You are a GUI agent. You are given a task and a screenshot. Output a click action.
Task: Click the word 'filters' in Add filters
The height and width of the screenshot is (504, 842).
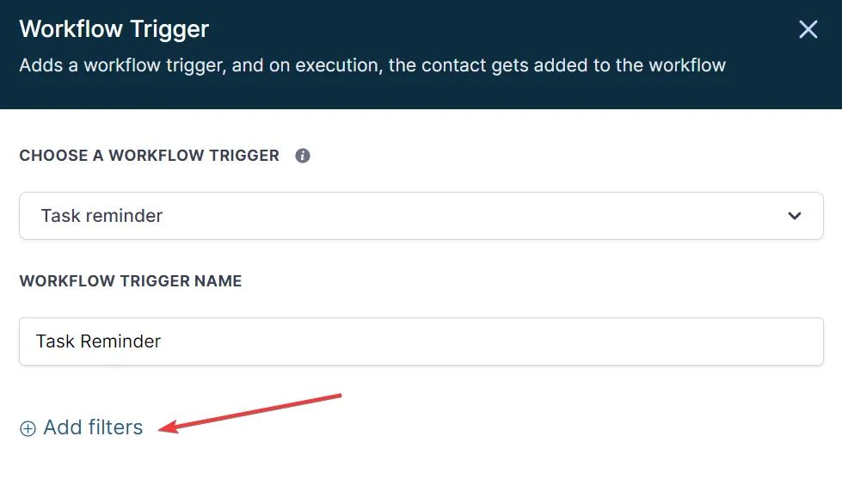[115, 427]
